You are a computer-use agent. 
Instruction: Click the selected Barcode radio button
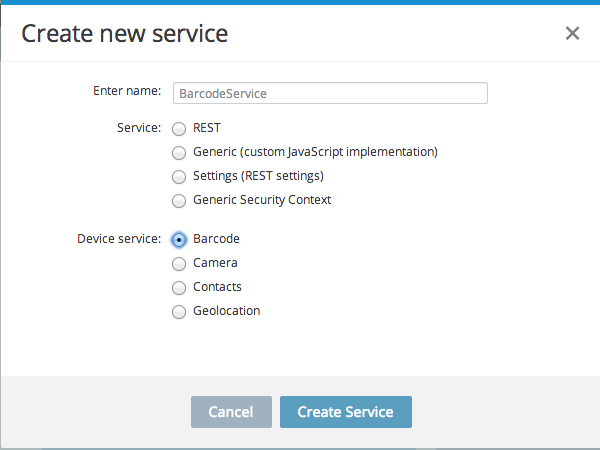click(179, 240)
